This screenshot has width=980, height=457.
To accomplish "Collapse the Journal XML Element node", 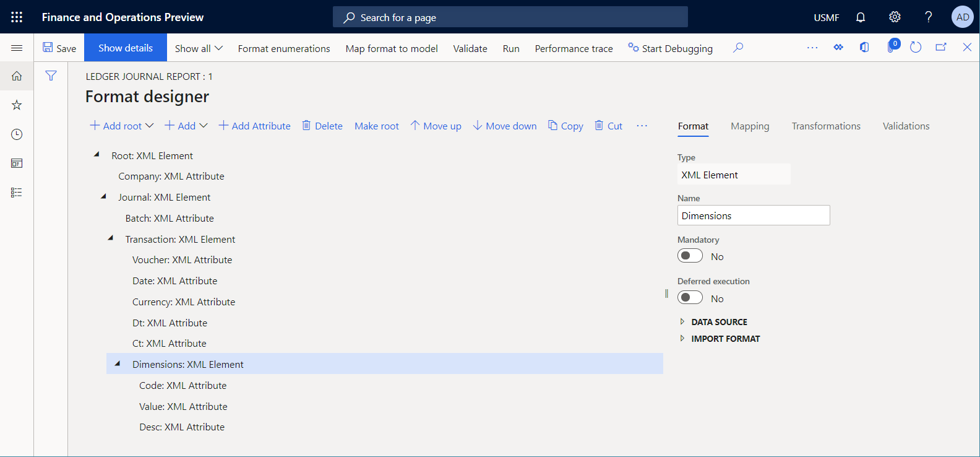I will (x=103, y=196).
